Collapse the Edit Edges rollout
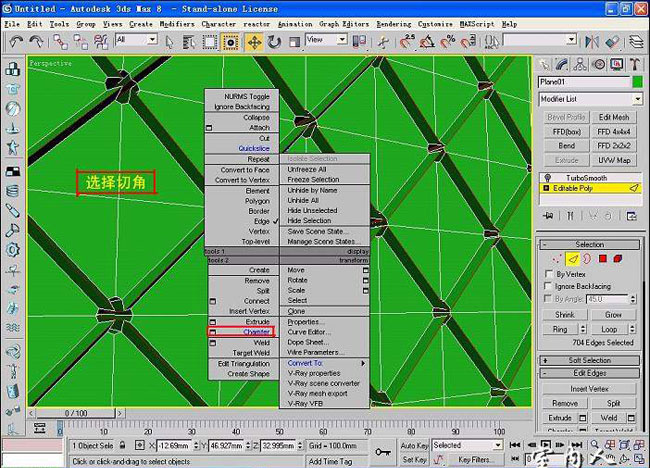650x468 pixels. click(589, 373)
